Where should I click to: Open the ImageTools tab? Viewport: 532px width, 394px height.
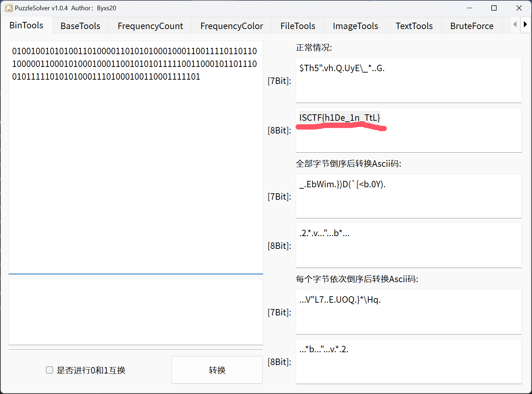pyautogui.click(x=355, y=26)
